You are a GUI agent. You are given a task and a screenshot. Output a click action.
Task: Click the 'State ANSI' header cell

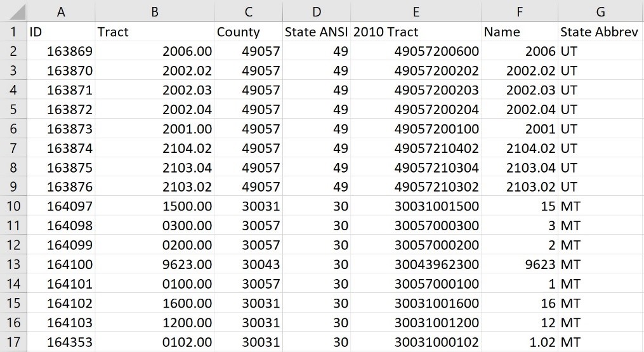click(316, 32)
